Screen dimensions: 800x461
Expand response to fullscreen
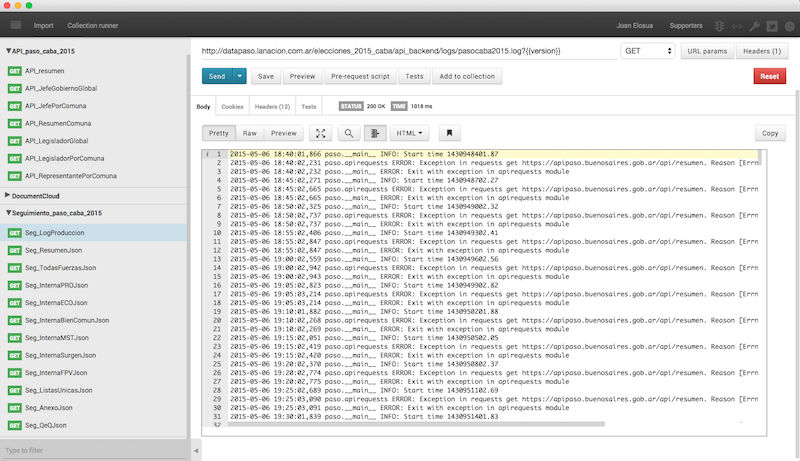[x=320, y=133]
